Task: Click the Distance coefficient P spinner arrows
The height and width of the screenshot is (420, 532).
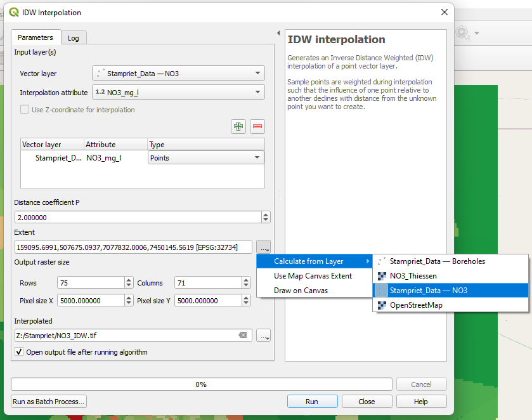Action: 265,217
